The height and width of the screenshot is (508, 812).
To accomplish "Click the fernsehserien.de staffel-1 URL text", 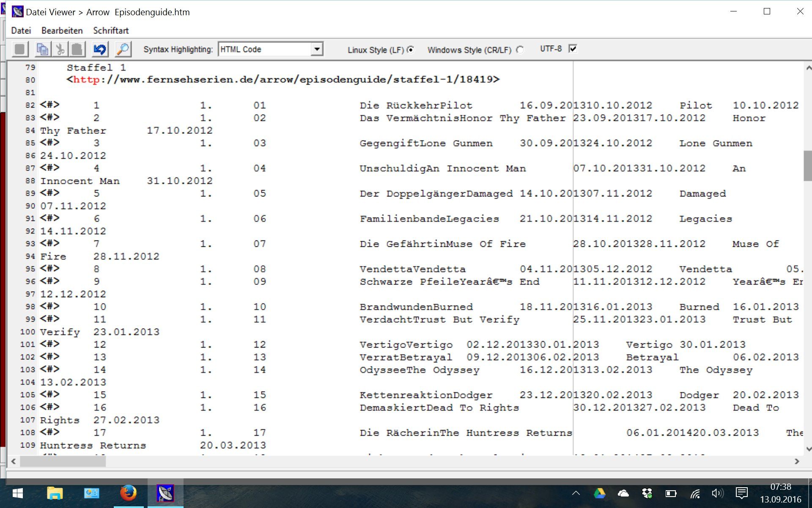I will point(283,80).
